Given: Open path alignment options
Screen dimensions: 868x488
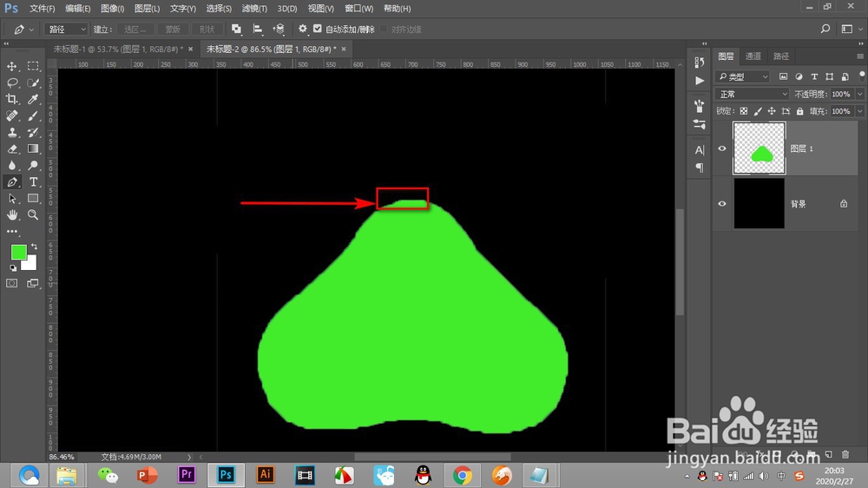Looking at the screenshot, I should (x=258, y=29).
